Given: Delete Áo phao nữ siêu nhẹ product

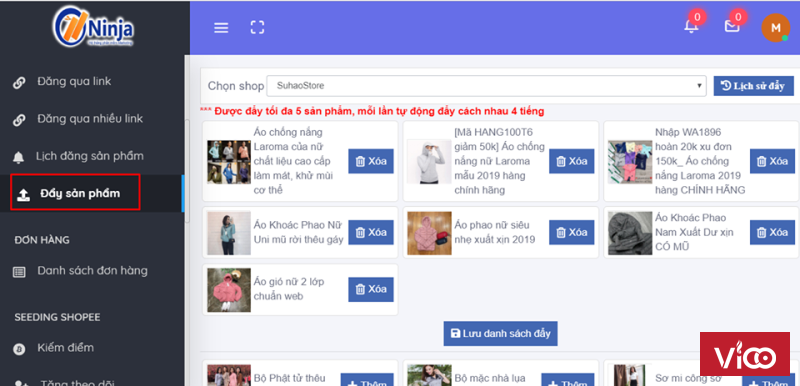Looking at the screenshot, I should 572,233.
